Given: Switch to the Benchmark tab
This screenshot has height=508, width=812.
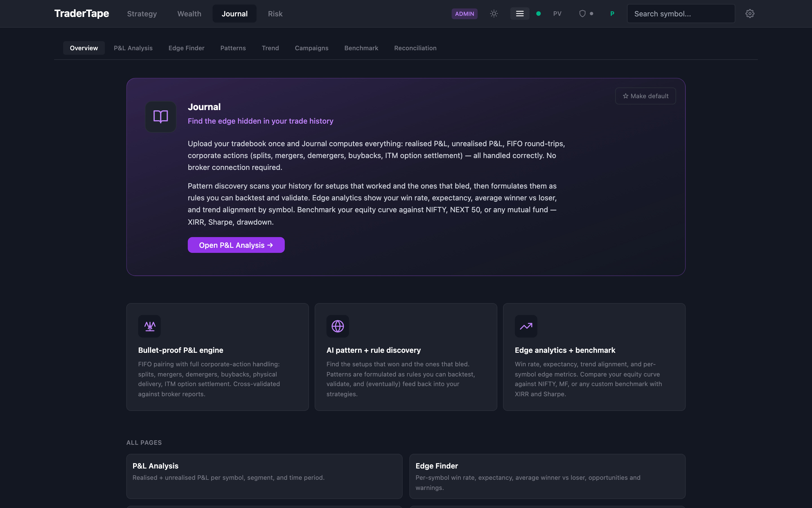Looking at the screenshot, I should click(361, 48).
